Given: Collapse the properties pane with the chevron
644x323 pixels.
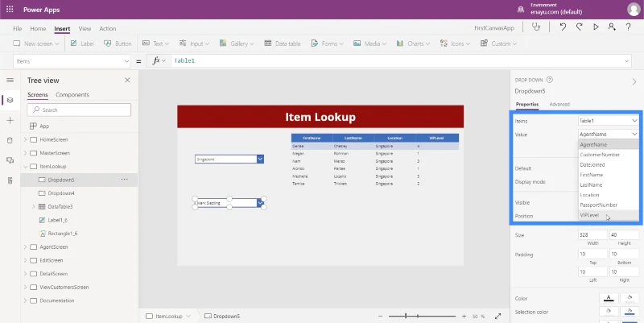Looking at the screenshot, I should (x=634, y=82).
